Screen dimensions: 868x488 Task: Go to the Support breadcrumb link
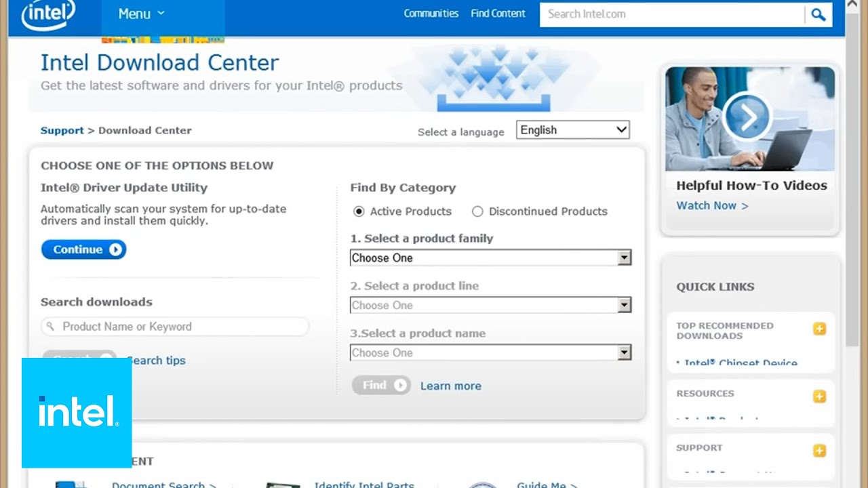pos(62,131)
